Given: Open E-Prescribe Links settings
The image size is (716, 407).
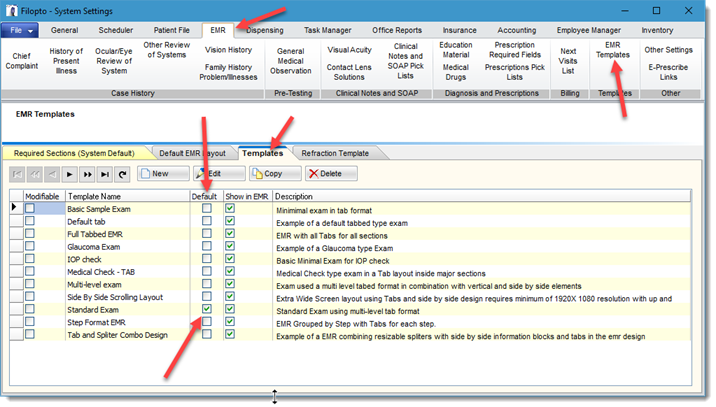Looking at the screenshot, I should [668, 72].
